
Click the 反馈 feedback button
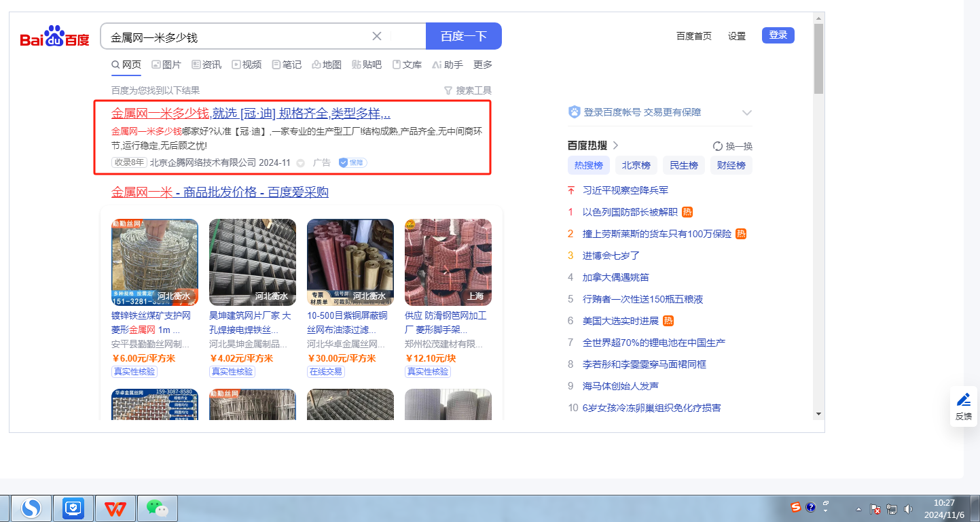click(x=964, y=406)
